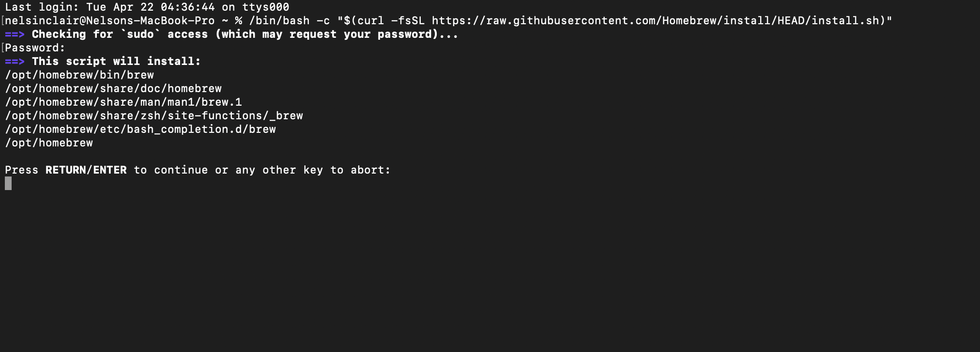Click the standalone /opt/homebrew line
This screenshot has width=980, height=352.
coord(49,143)
